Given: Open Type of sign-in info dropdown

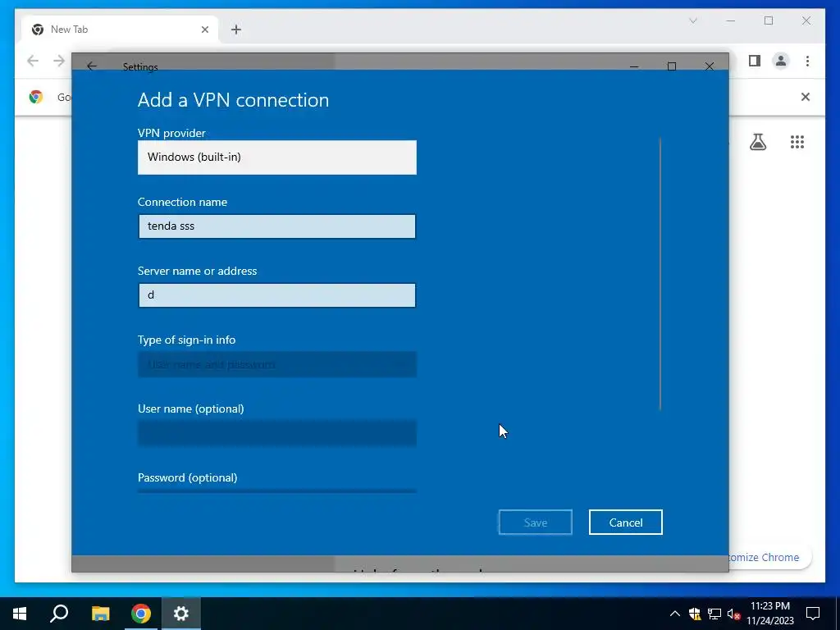Looking at the screenshot, I should click(x=277, y=364).
